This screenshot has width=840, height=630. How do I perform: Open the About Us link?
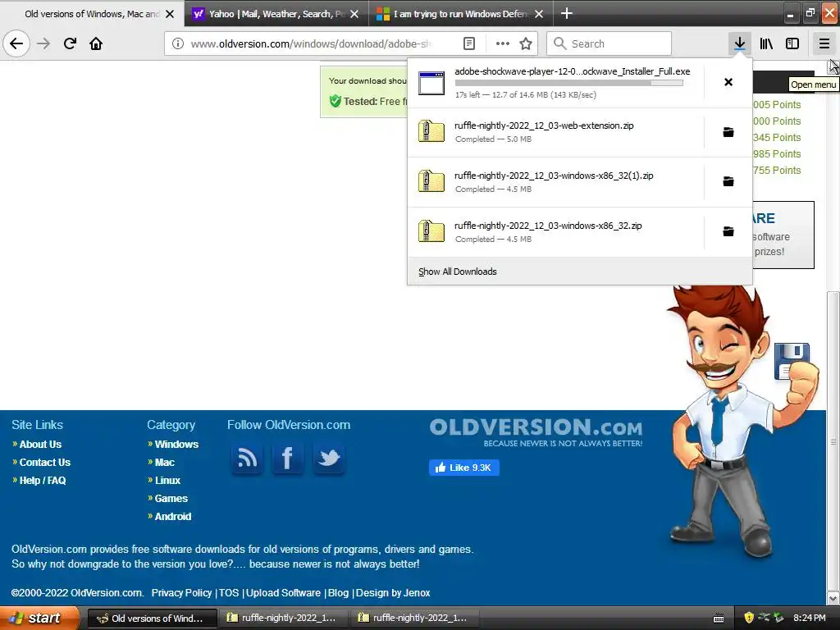(x=40, y=444)
